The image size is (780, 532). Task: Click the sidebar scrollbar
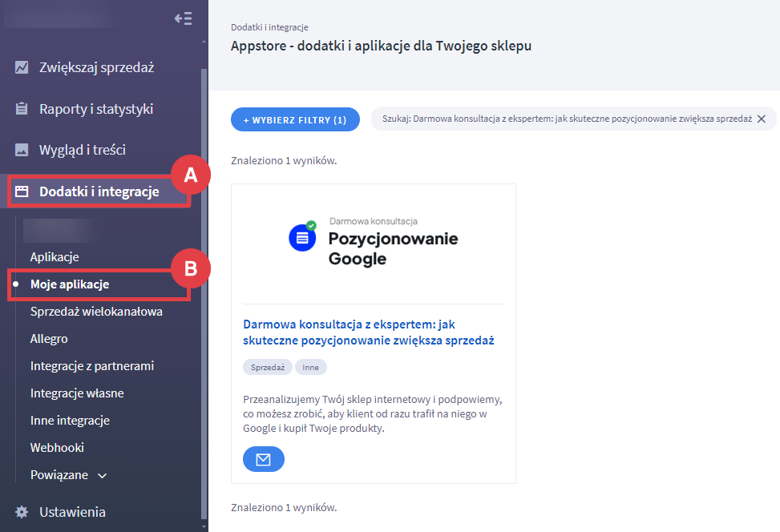click(200, 240)
